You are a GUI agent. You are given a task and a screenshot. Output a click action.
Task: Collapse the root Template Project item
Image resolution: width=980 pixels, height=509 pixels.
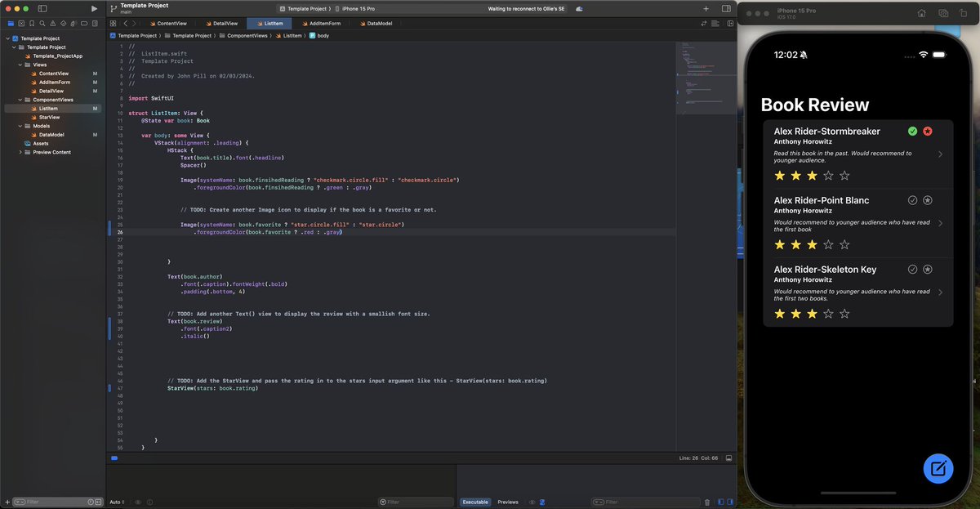[x=7, y=38]
